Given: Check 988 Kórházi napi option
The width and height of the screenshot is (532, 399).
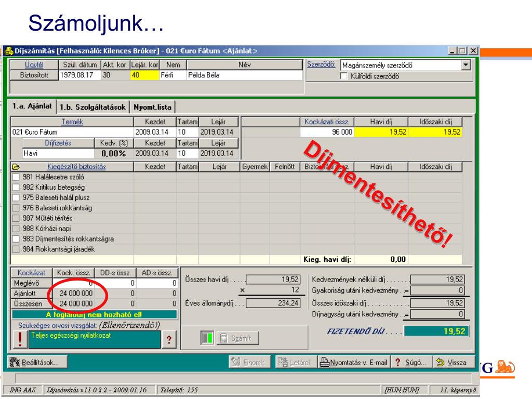Looking at the screenshot, I should click(x=16, y=229).
